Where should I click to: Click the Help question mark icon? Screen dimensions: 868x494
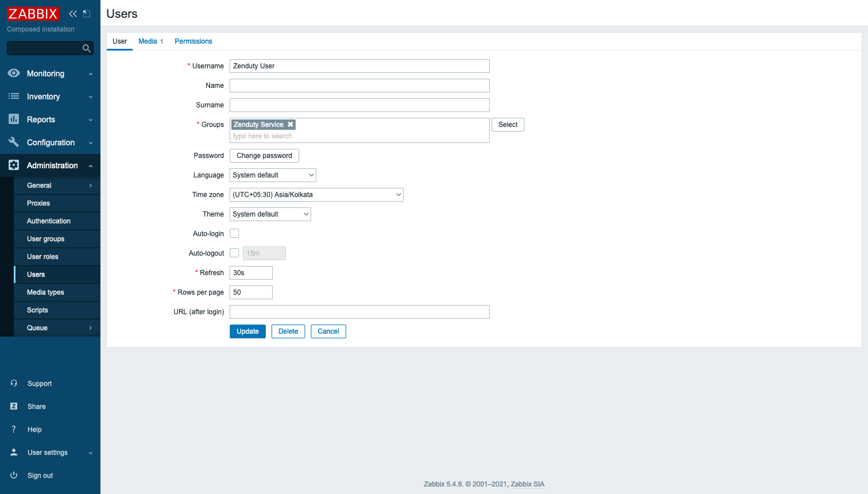pos(14,429)
